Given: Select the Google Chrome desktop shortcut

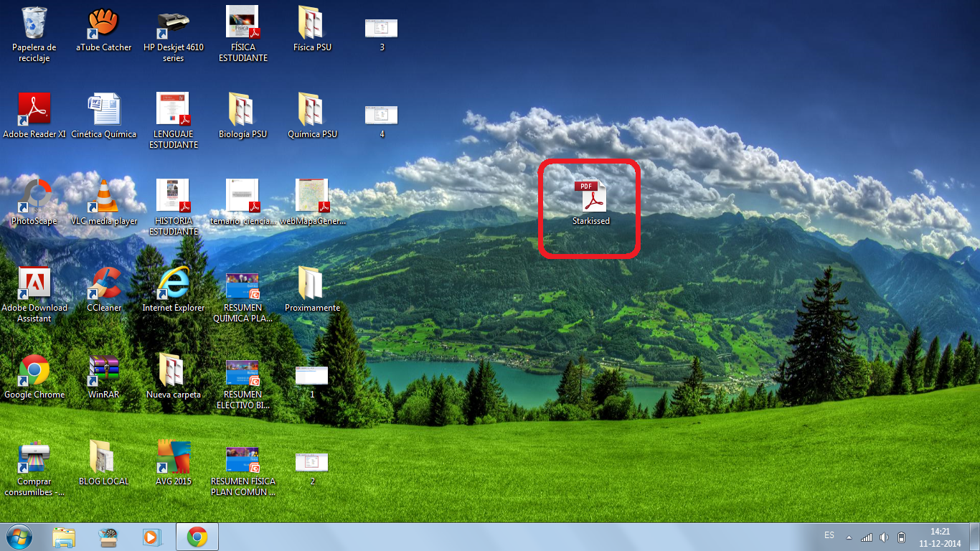Looking at the screenshot, I should click(x=34, y=377).
